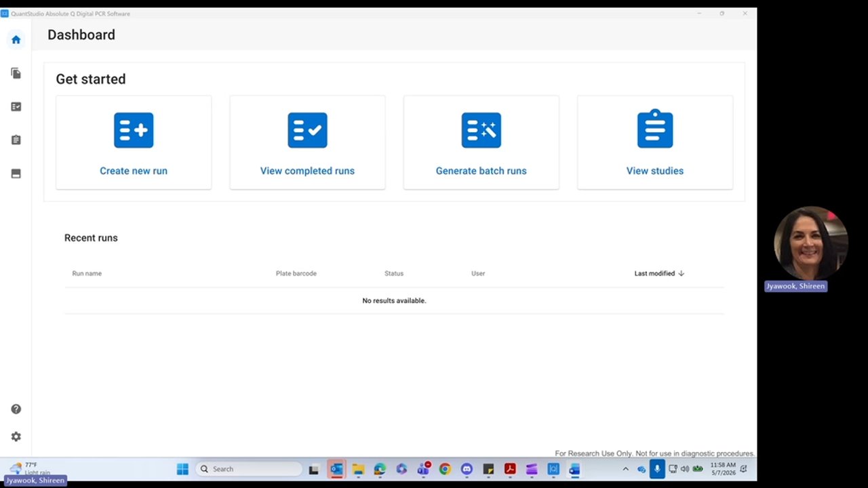Open Microsoft Edge from the taskbar
This screenshot has height=488, width=868.
click(380, 469)
